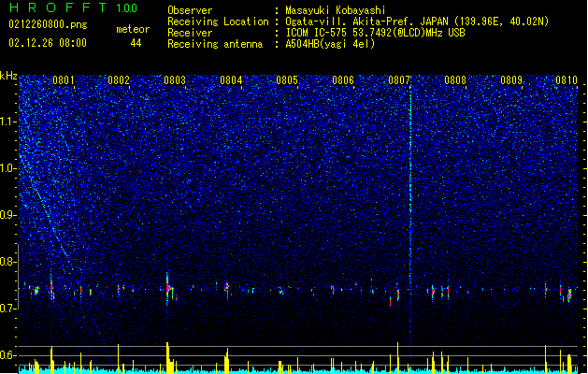Click the 0805 time marker

click(x=287, y=80)
